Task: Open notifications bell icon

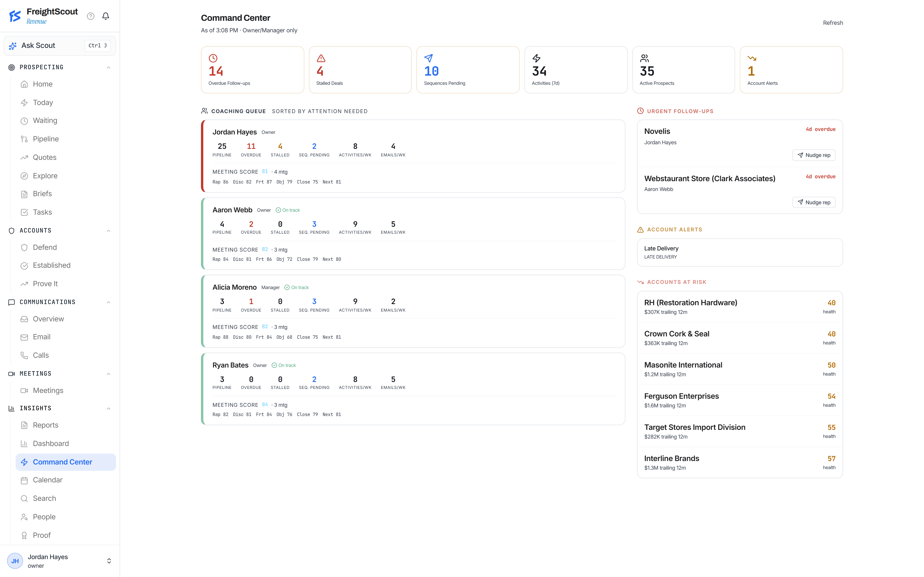Action: click(x=106, y=16)
